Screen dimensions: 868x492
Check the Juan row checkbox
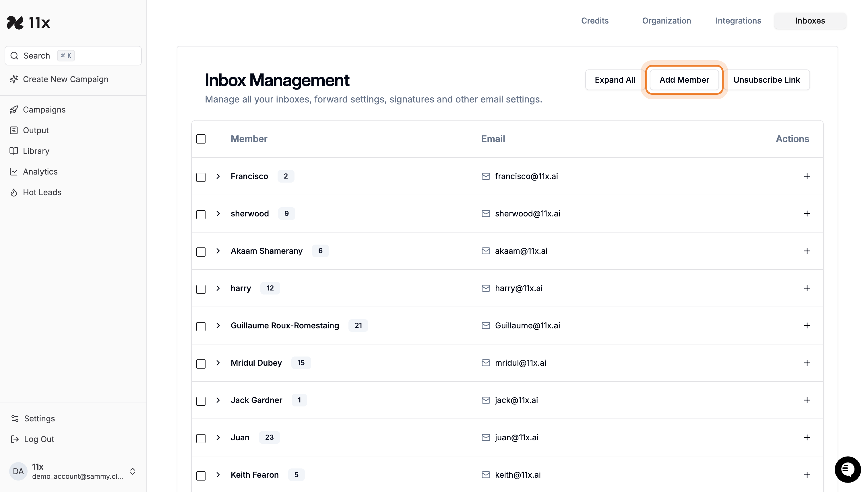(x=201, y=439)
